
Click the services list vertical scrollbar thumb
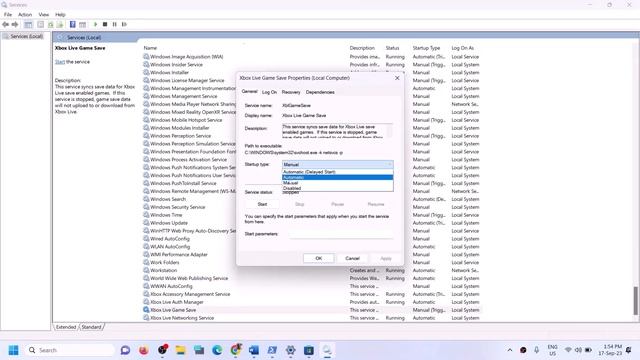point(636,300)
